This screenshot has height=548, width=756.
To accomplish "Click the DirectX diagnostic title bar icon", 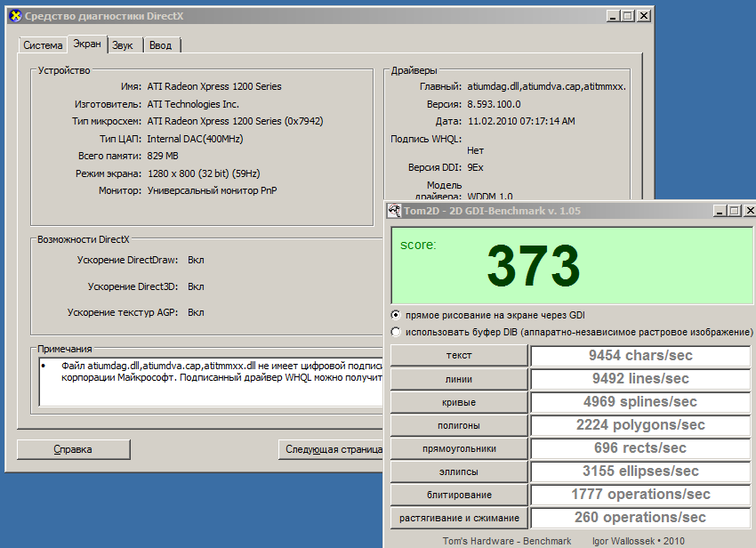I will pos(14,17).
